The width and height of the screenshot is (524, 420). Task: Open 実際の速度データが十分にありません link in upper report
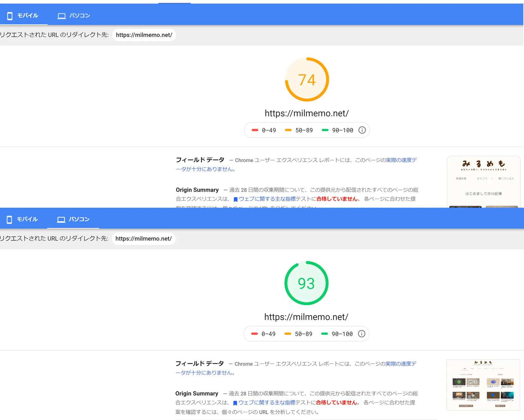(296, 165)
